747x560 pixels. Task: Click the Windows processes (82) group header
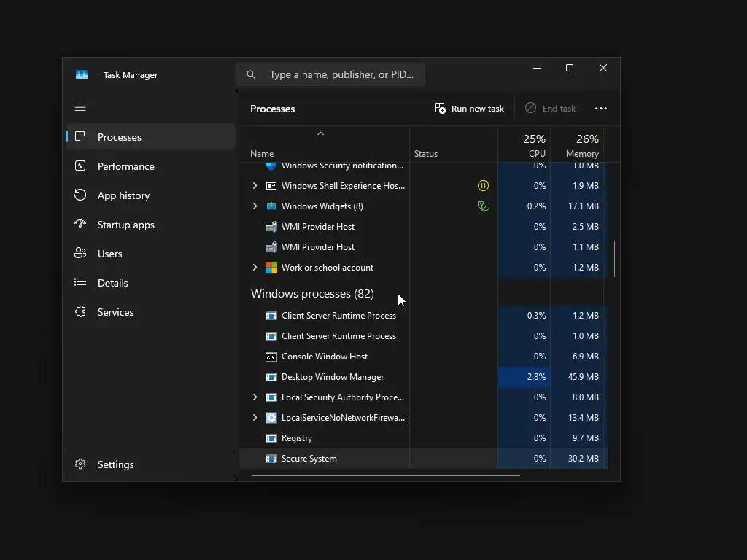coord(312,294)
